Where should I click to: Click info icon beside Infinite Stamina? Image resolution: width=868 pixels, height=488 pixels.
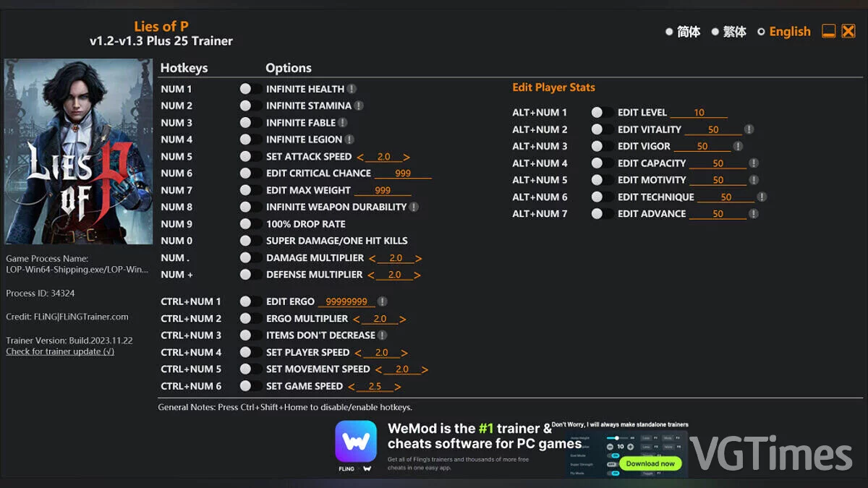359,106
